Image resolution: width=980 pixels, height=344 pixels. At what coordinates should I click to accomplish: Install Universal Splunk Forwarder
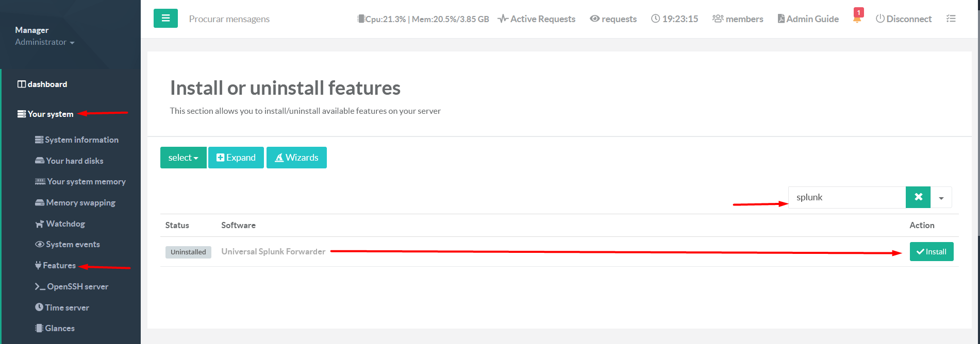pos(932,252)
